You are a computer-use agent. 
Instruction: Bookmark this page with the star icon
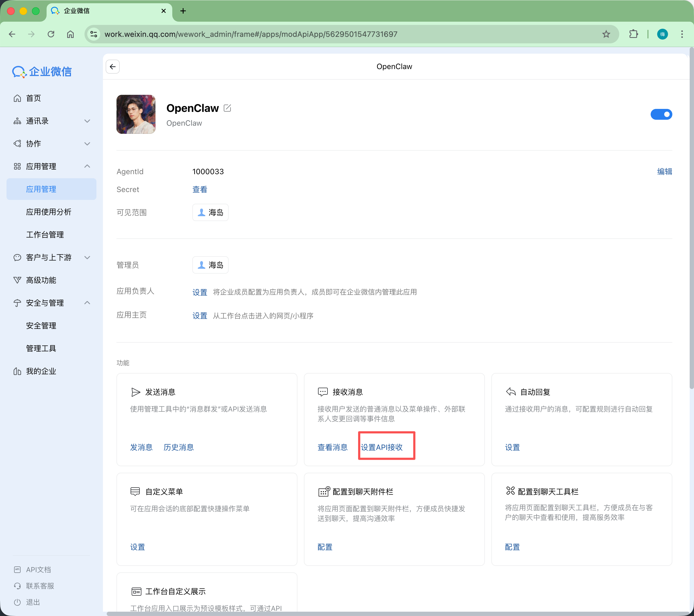606,34
